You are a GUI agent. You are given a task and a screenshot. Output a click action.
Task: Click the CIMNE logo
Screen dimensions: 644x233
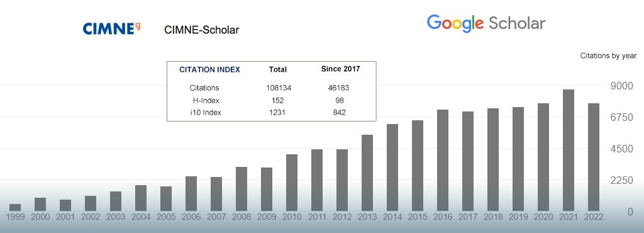point(112,29)
